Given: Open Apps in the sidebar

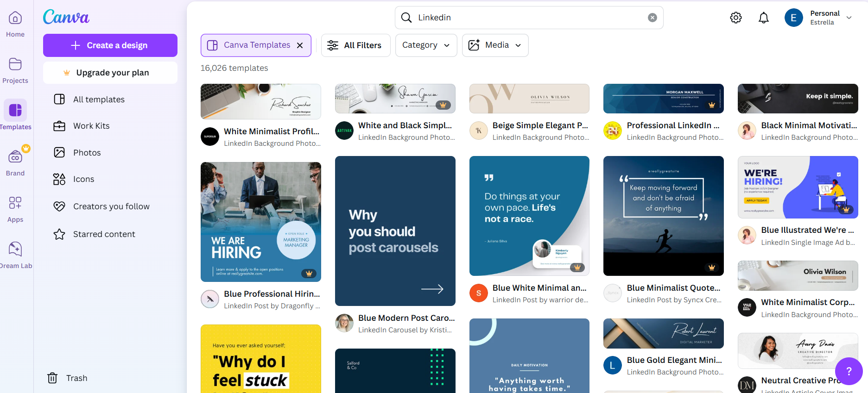Looking at the screenshot, I should (15, 209).
